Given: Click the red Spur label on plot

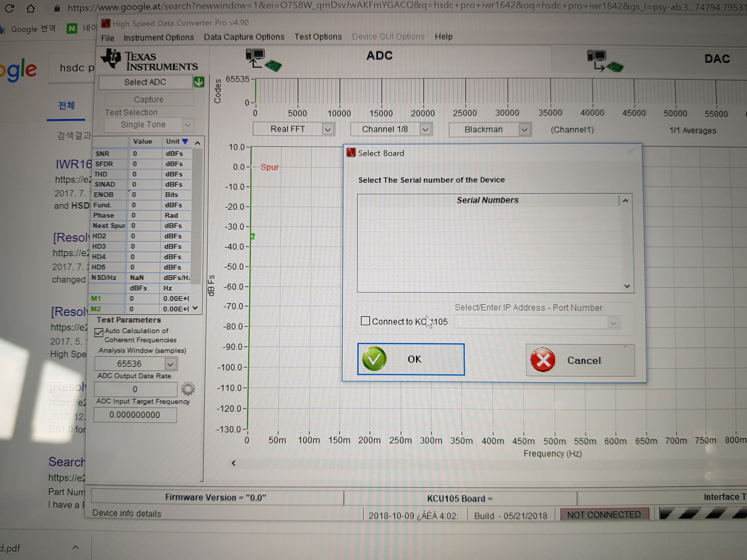Looking at the screenshot, I should pyautogui.click(x=270, y=167).
